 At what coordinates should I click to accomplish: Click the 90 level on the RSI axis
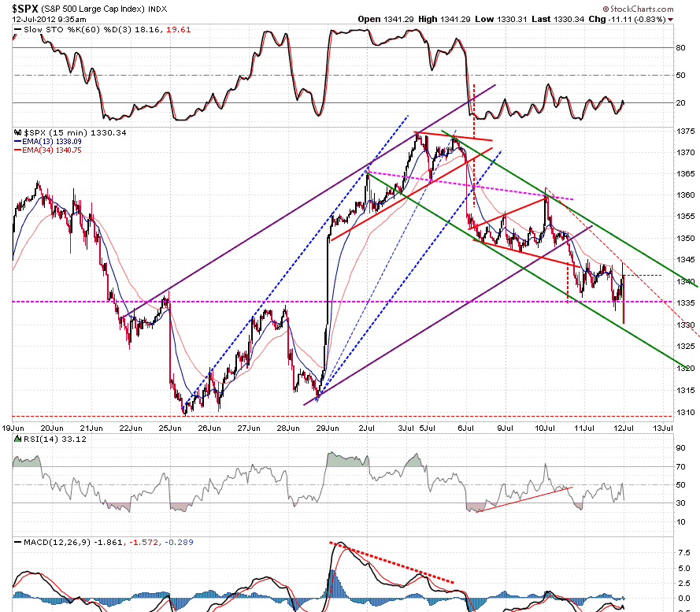tap(681, 448)
